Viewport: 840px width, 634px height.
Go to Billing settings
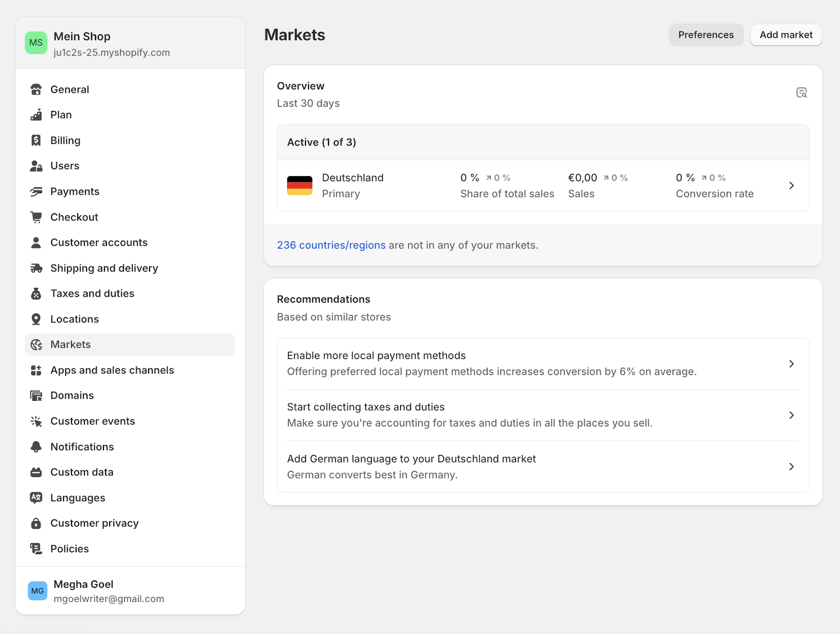130,140
